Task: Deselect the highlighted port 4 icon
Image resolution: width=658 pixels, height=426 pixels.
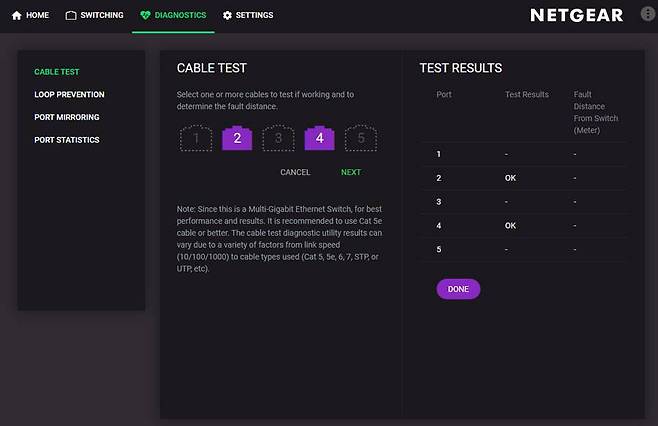Action: click(319, 139)
